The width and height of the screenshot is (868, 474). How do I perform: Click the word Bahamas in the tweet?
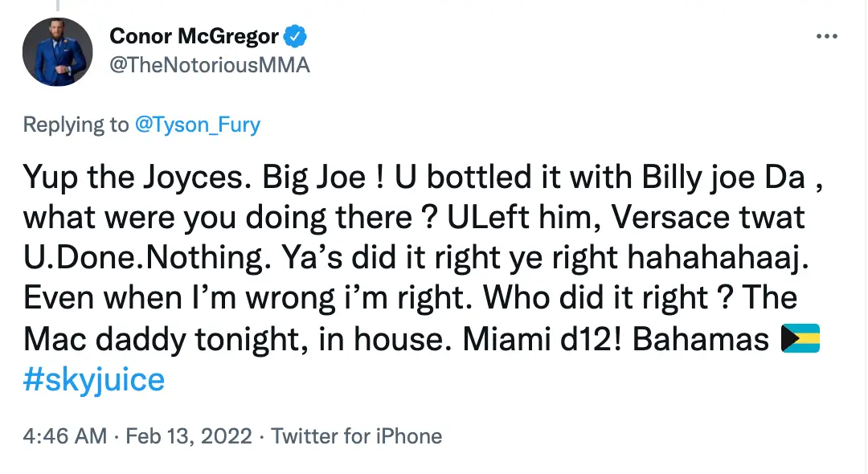pos(707,338)
